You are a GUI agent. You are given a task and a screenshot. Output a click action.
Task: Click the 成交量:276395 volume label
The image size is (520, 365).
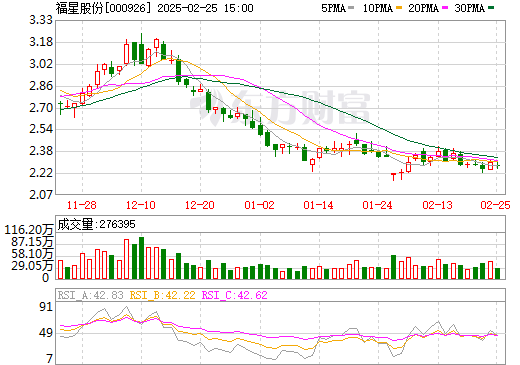tap(97, 224)
